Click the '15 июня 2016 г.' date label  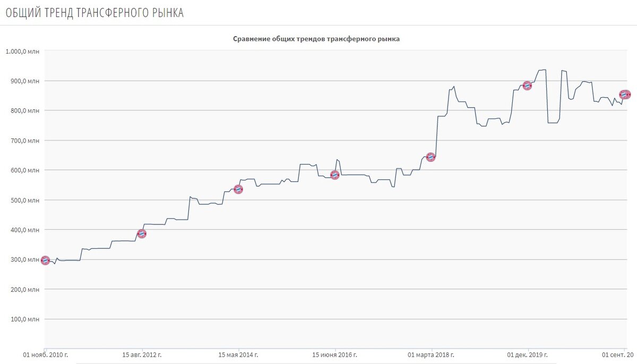334,354
